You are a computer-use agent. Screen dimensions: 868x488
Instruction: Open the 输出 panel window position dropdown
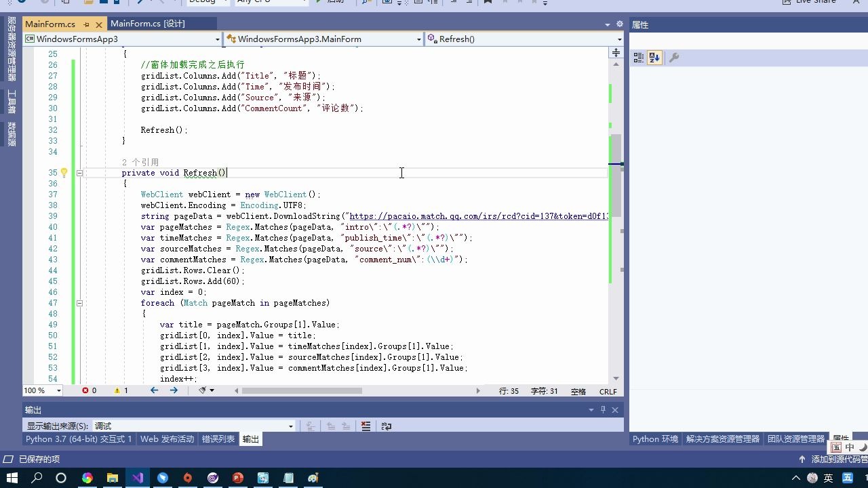(x=591, y=410)
